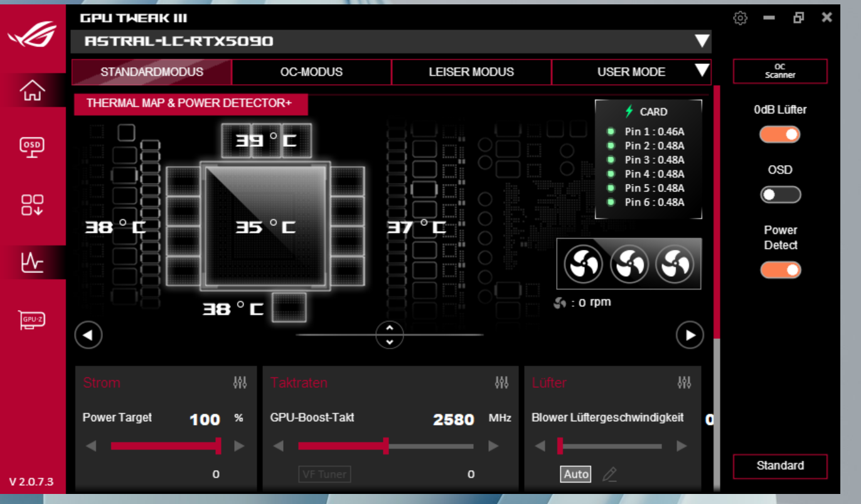
Task: Click the Power Target slider
Action: (x=166, y=446)
